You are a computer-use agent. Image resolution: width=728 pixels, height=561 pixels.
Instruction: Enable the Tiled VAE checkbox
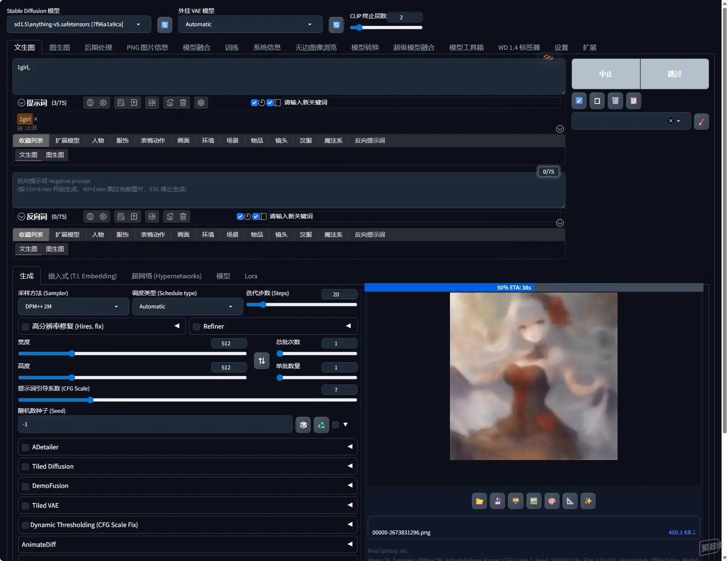point(26,506)
